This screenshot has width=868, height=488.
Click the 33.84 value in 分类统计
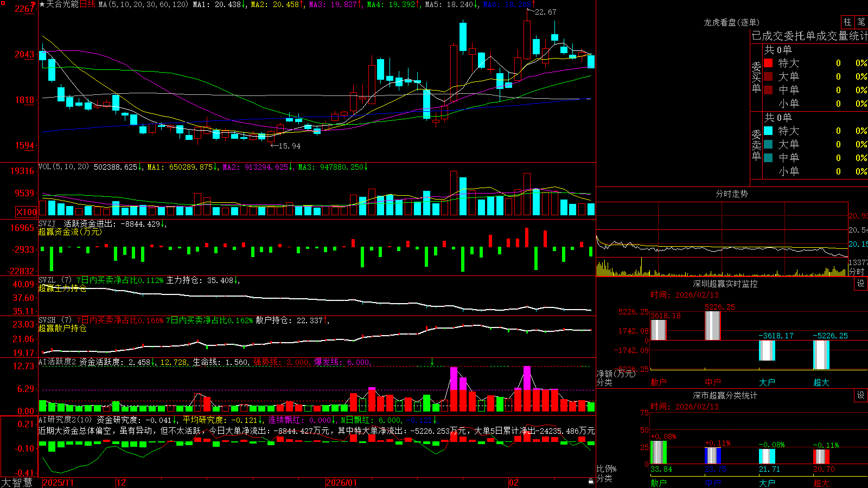661,469
